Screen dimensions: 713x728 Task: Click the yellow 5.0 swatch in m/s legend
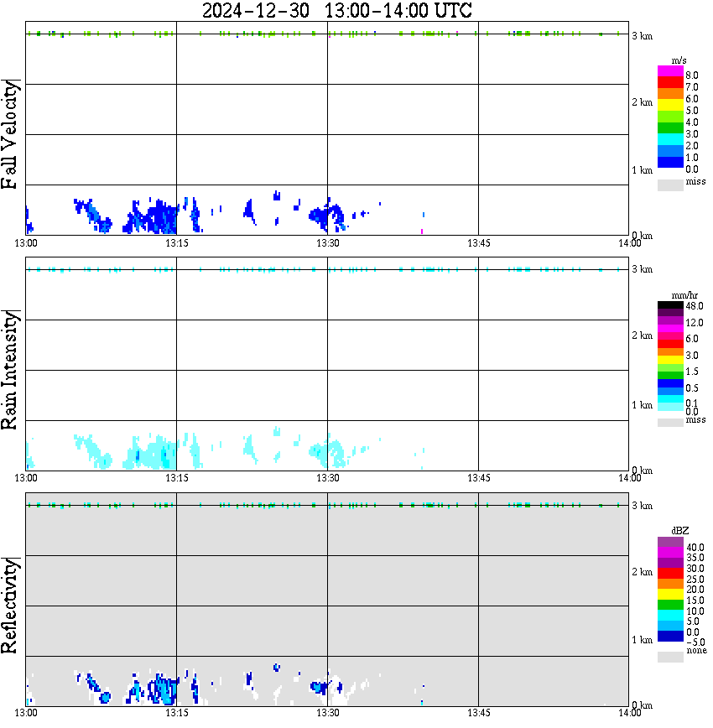coord(671,105)
